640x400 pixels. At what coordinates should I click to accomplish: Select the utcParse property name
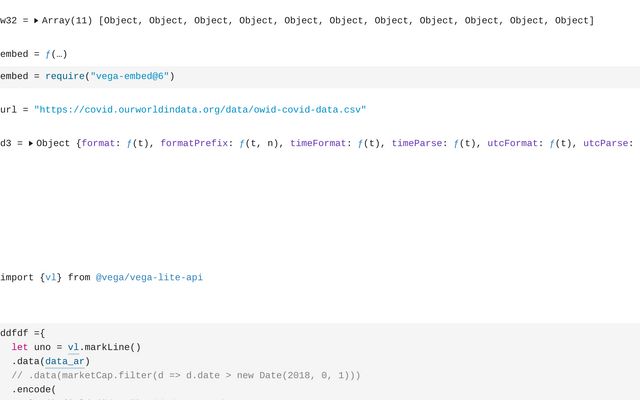tap(605, 143)
